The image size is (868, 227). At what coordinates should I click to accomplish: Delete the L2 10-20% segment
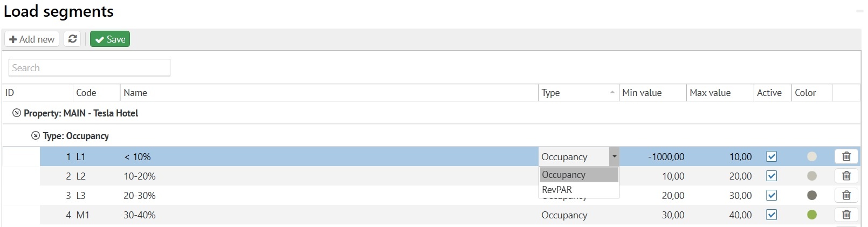[846, 176]
